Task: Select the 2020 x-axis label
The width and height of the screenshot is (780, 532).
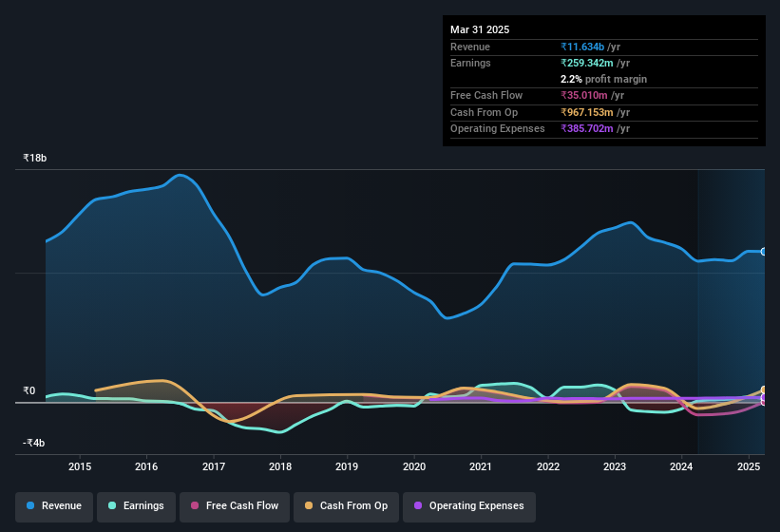Action: coord(414,466)
